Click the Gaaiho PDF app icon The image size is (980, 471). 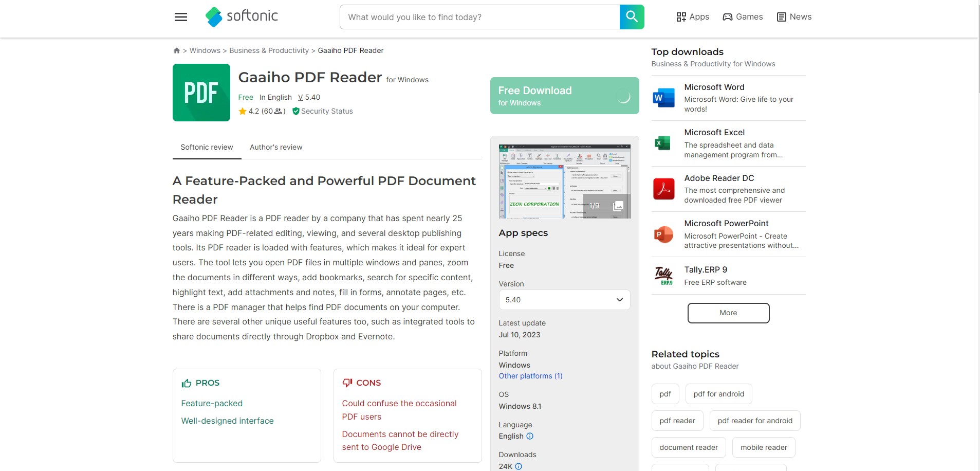click(x=201, y=93)
